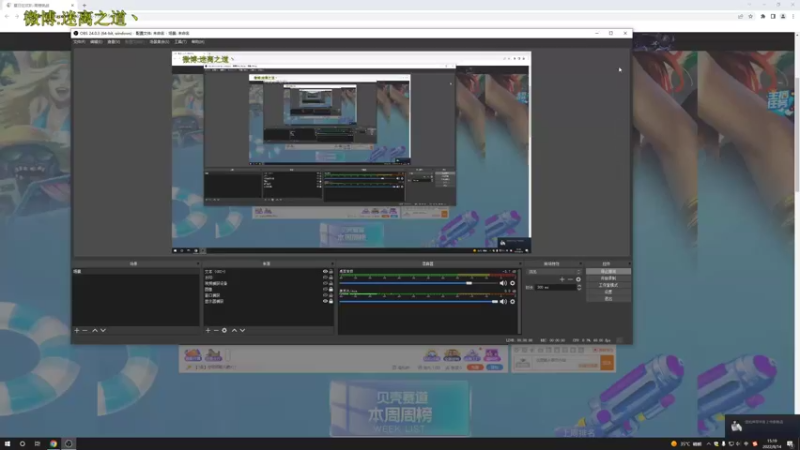
Task: Add a scene transition with the plus icon
Action: [x=562, y=279]
